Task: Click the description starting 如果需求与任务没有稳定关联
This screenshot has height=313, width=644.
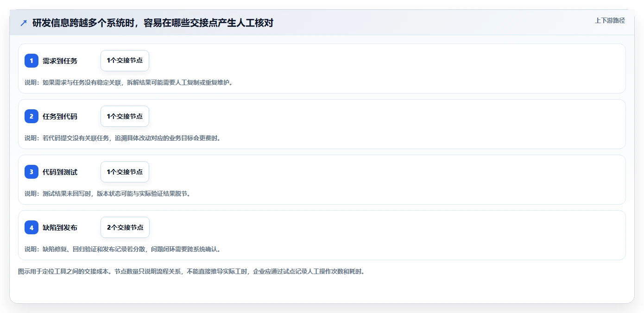Action: pos(129,82)
